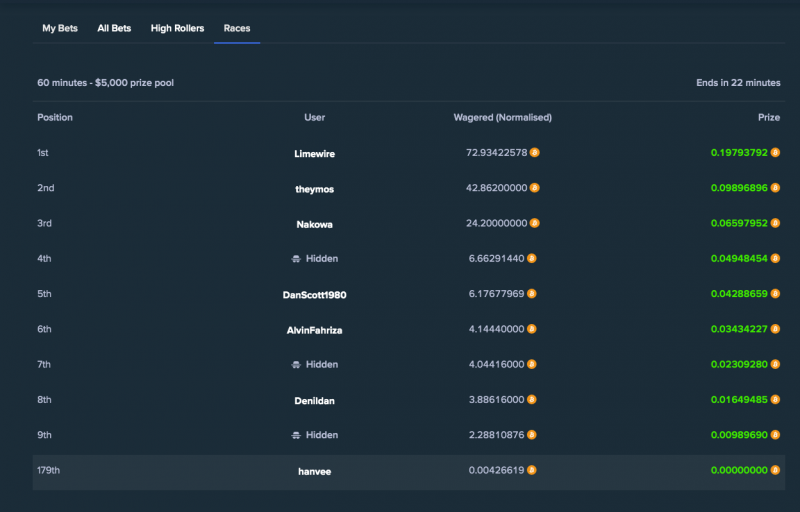Select the 9th place Hidden label
800x512 pixels.
322,434
